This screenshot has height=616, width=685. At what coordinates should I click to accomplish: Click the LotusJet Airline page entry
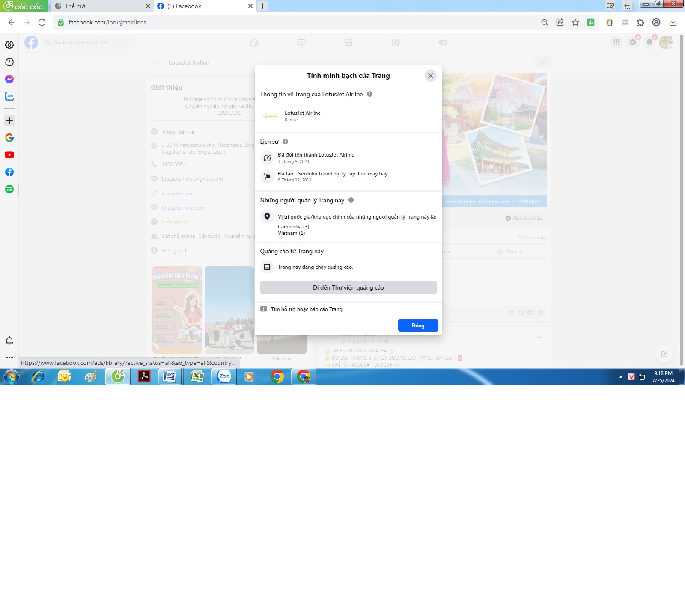pos(302,115)
